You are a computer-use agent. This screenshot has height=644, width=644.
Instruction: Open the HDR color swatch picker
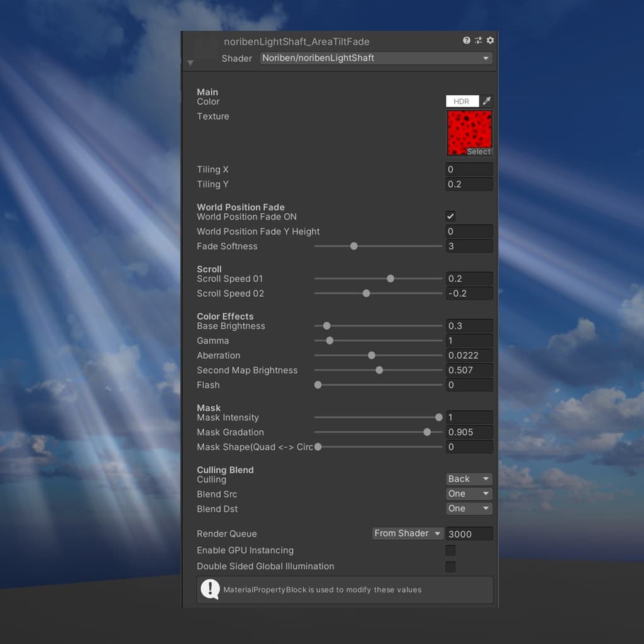coord(462,101)
